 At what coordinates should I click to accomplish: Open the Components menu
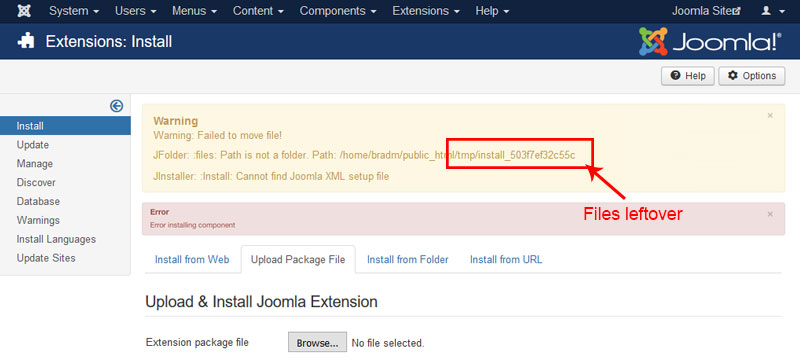tap(338, 11)
